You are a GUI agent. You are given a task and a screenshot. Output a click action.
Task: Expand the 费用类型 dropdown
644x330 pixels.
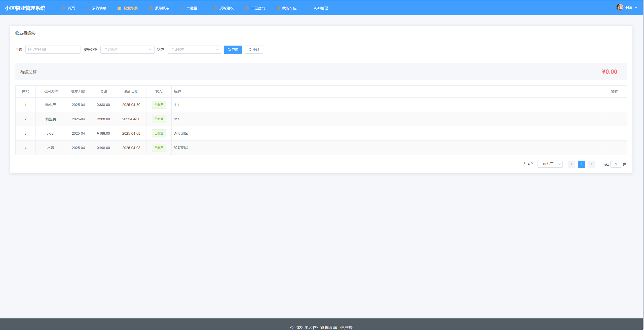[x=127, y=50]
